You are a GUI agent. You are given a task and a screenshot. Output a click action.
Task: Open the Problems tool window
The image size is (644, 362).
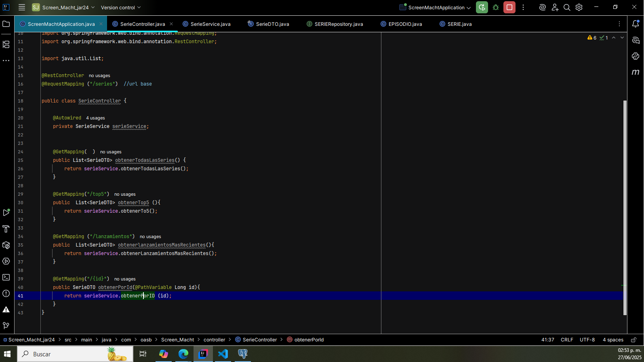6,293
